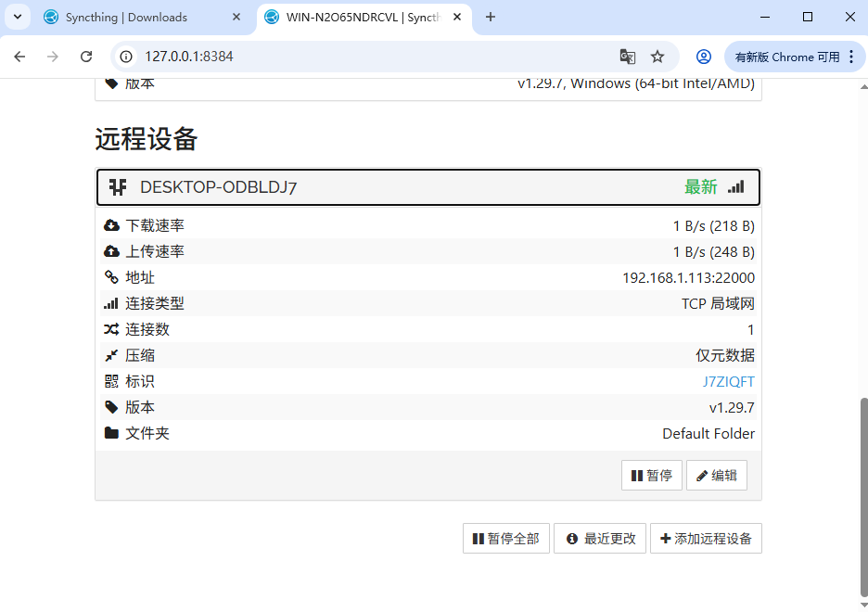
Task: Click the folder icon next to 文件夹
Action: click(x=112, y=432)
